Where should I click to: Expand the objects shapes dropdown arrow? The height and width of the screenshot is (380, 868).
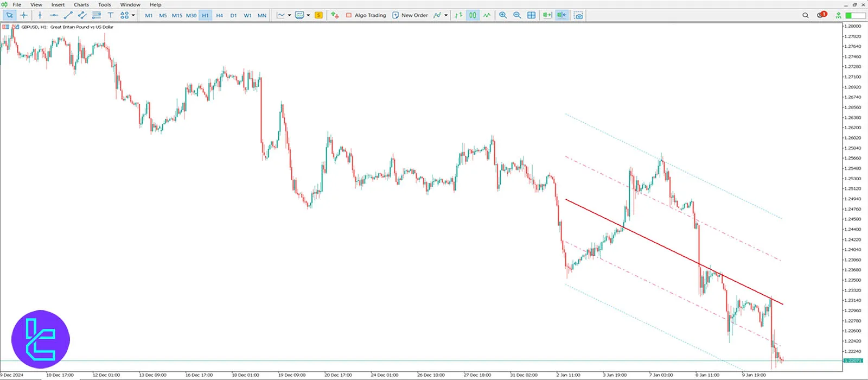pyautogui.click(x=133, y=15)
